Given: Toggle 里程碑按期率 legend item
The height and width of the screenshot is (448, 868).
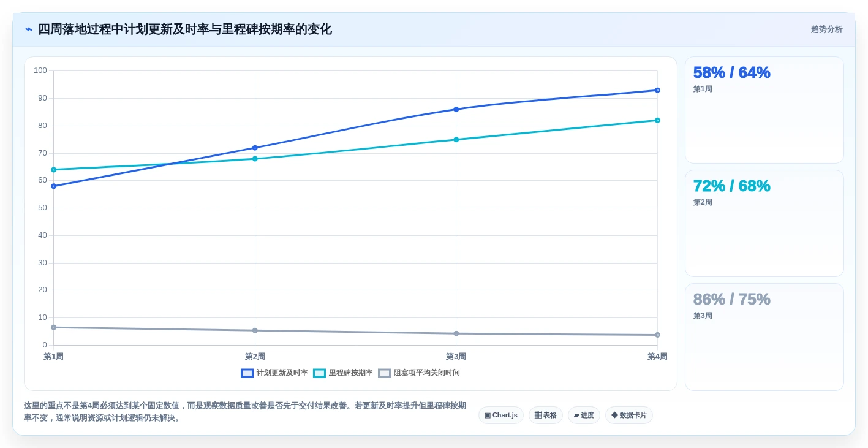Looking at the screenshot, I should click(343, 373).
